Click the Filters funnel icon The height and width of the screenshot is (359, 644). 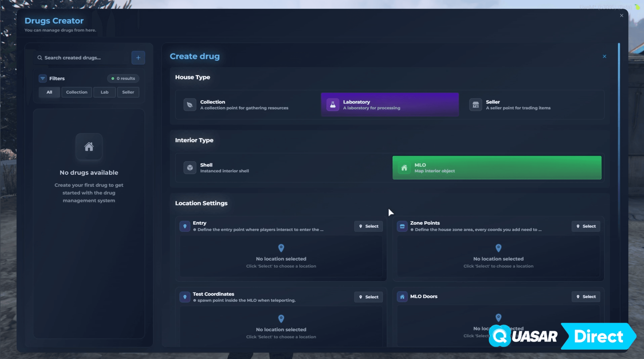pos(42,78)
